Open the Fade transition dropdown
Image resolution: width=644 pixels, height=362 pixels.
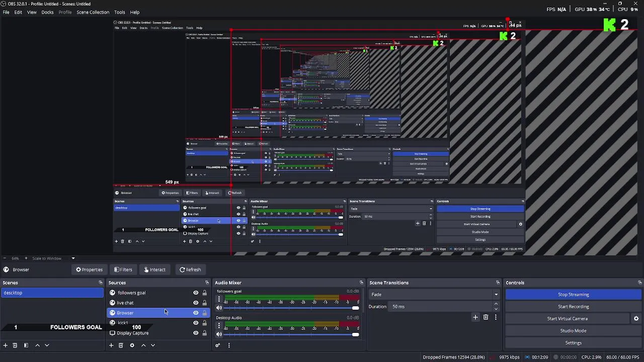434,295
